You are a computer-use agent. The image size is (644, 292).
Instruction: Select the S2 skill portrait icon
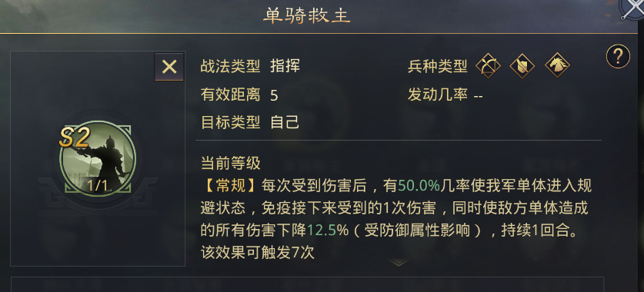coord(98,158)
